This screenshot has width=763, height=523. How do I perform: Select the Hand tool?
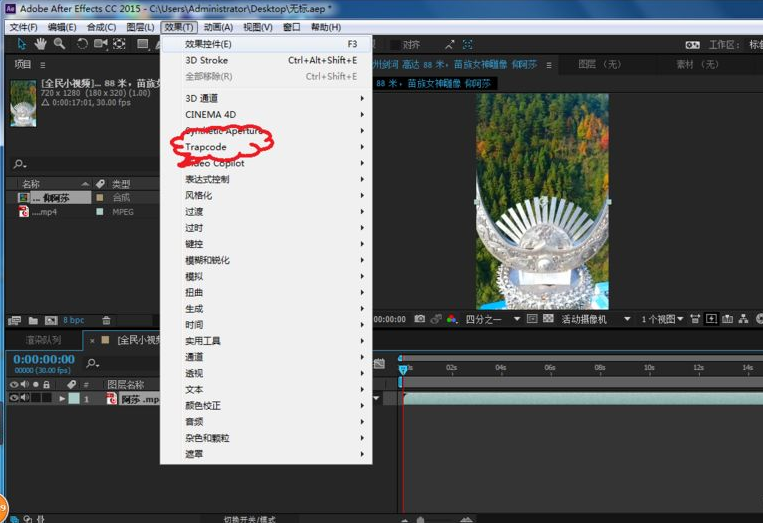pyautogui.click(x=40, y=44)
